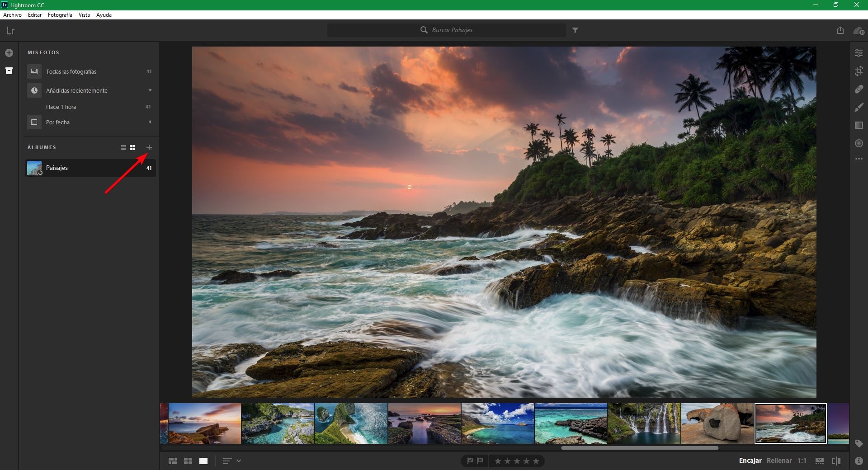Click the Por fecha calendar icon

coord(34,122)
